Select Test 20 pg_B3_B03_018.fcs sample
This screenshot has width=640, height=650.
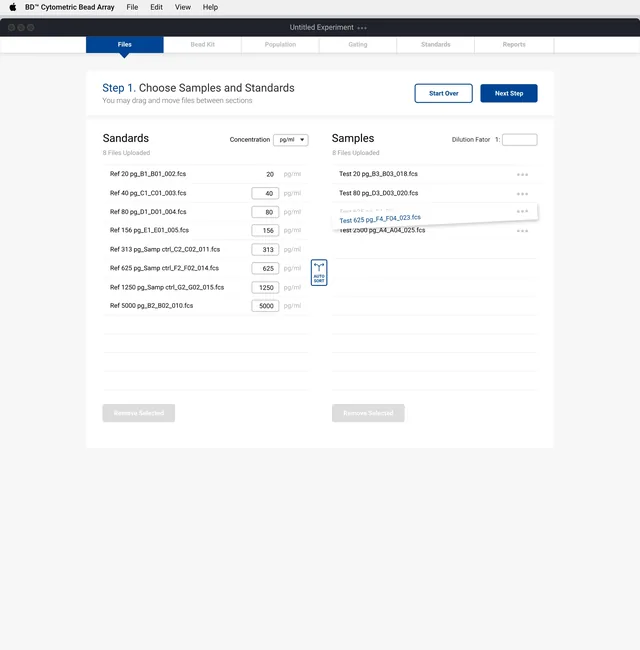coord(378,174)
